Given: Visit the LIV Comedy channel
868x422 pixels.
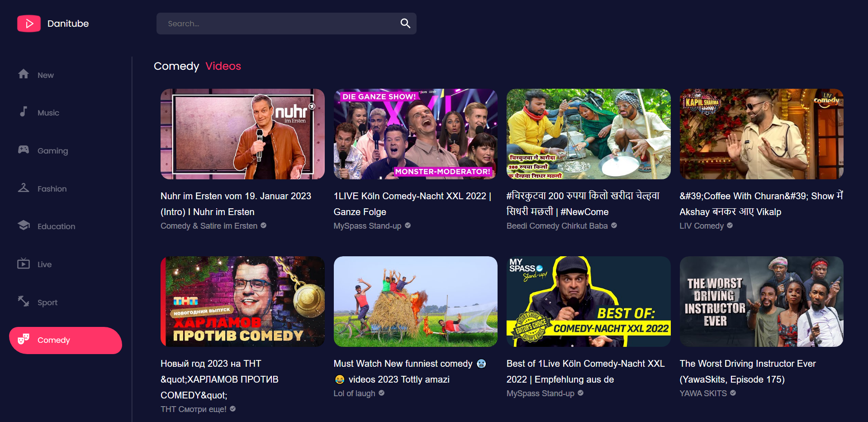Looking at the screenshot, I should pyautogui.click(x=702, y=226).
